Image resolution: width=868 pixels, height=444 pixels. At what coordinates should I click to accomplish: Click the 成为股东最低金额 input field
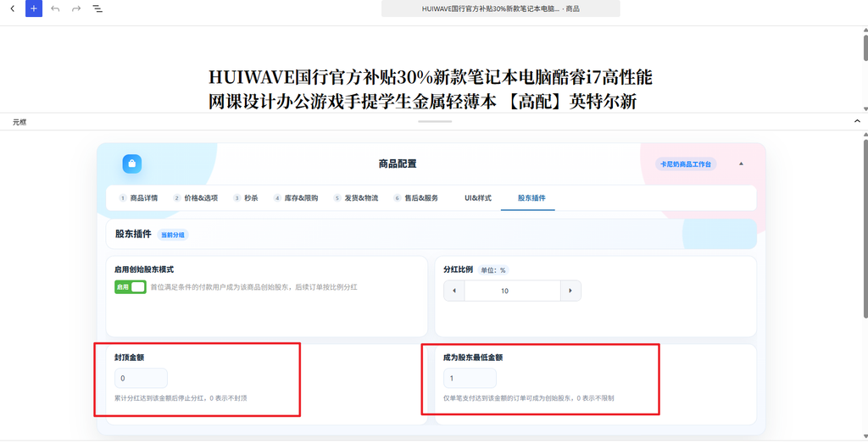click(470, 378)
